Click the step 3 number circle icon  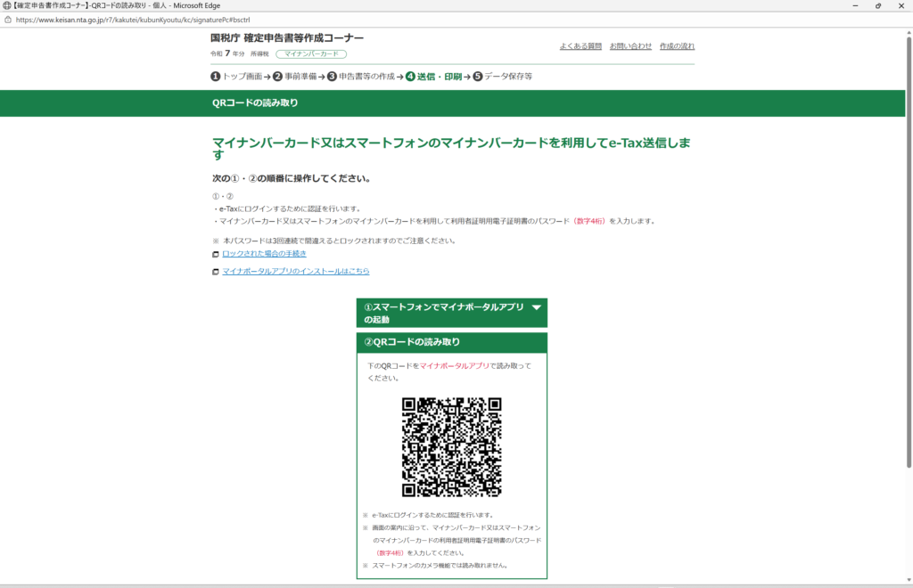click(x=332, y=77)
